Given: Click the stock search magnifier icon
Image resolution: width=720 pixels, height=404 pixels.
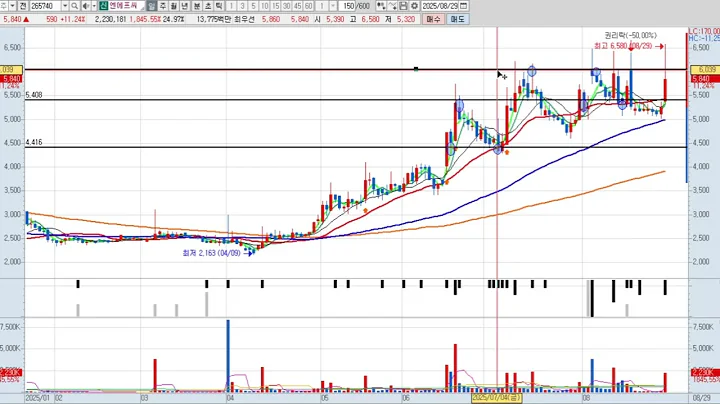Looking at the screenshot, I should 74,6.
